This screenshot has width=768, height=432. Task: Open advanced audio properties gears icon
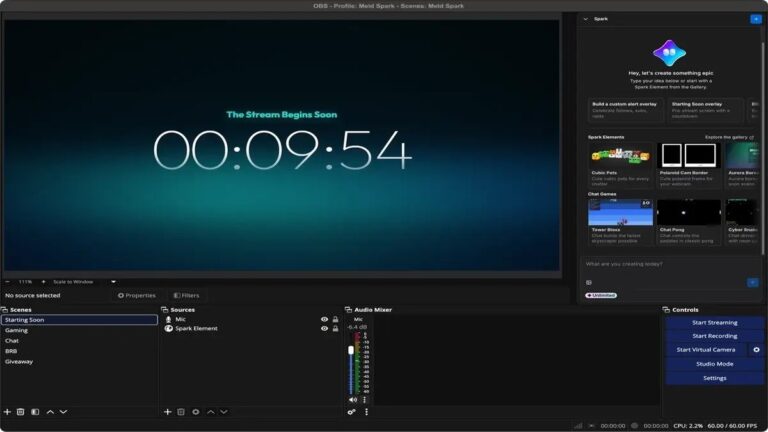(x=352, y=412)
